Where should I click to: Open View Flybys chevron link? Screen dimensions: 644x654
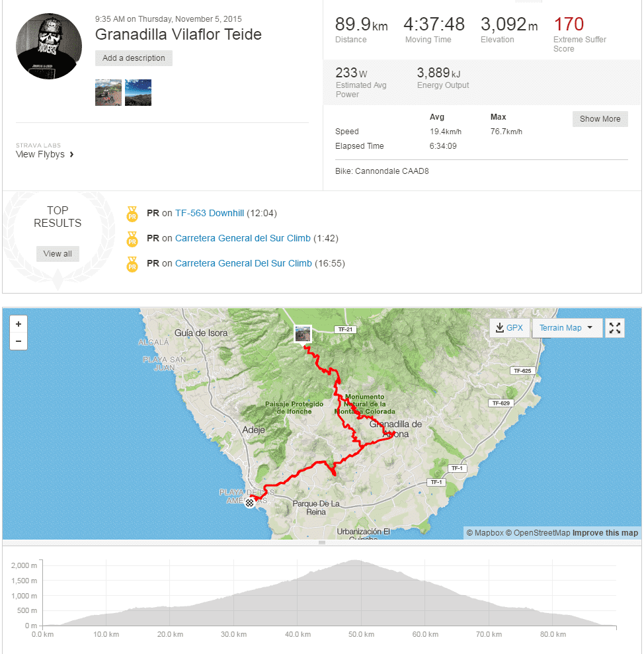[44, 154]
